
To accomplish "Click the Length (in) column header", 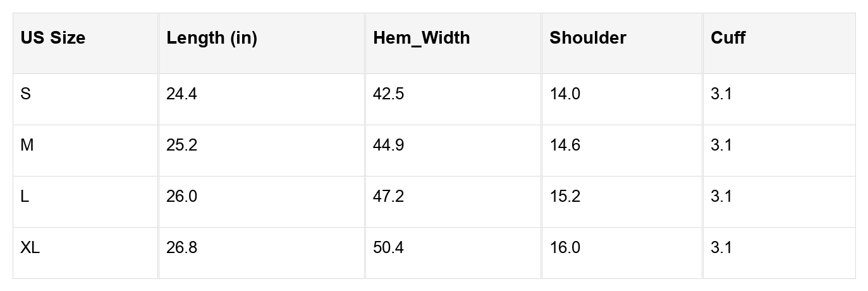I will [212, 38].
